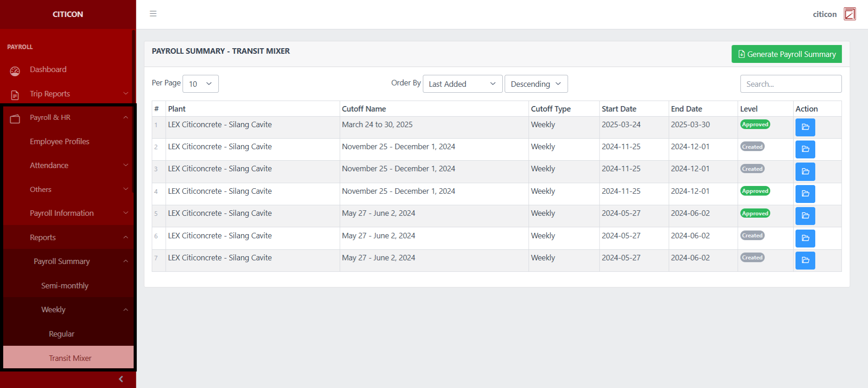This screenshot has height=388, width=868.
Task: Click the Dashboard gauge icon in the sidebar
Action: (x=15, y=71)
